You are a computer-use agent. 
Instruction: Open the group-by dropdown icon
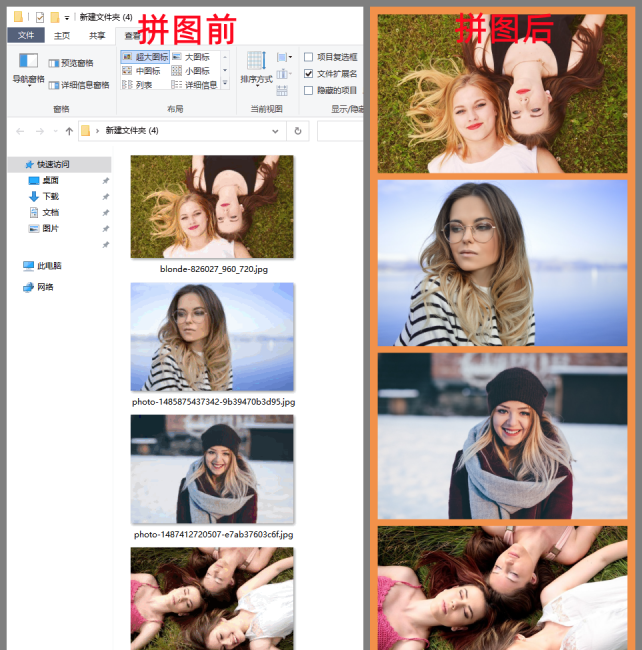click(x=284, y=57)
